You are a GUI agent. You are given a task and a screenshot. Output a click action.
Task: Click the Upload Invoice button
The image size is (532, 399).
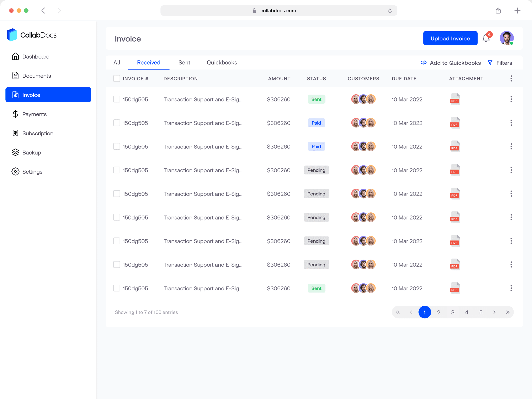(450, 39)
